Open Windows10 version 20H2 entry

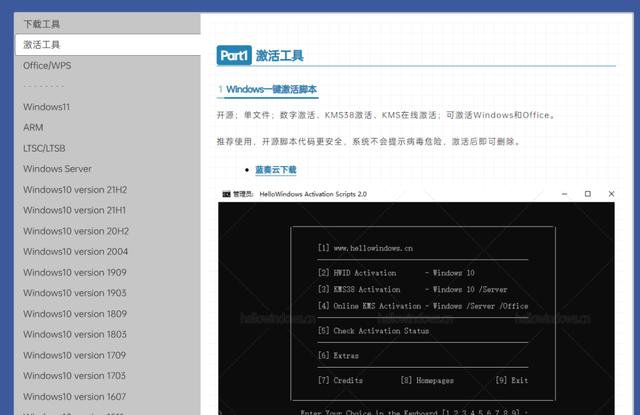[108, 231]
